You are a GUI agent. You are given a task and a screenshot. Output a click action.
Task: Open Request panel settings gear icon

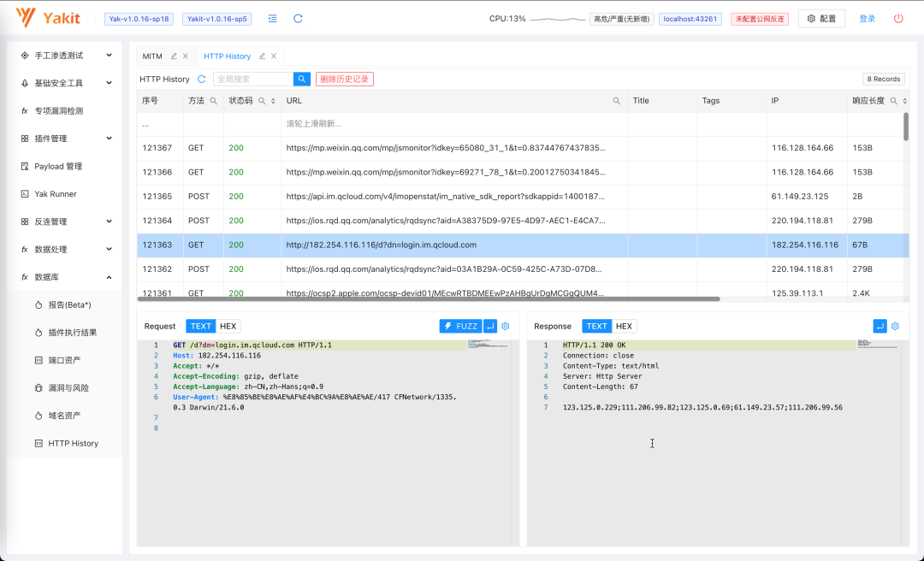(x=506, y=326)
